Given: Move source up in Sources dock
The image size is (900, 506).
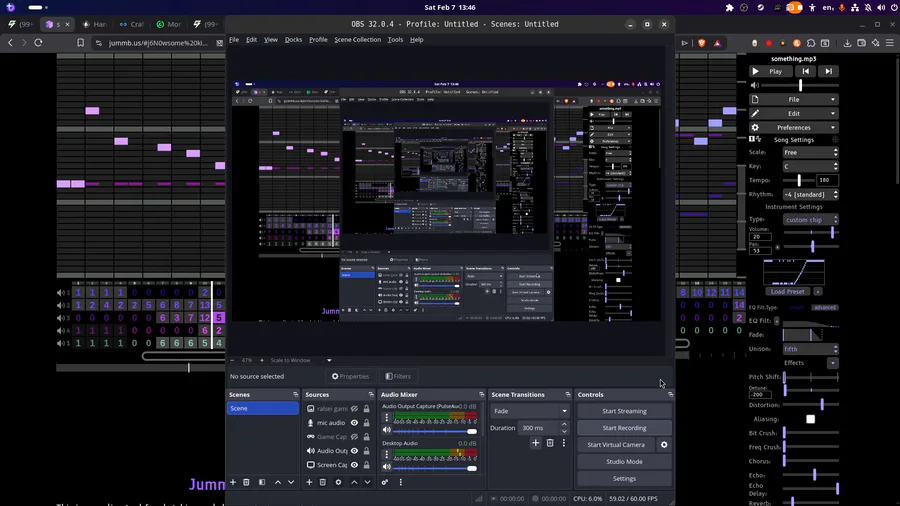Looking at the screenshot, I should pos(354,482).
